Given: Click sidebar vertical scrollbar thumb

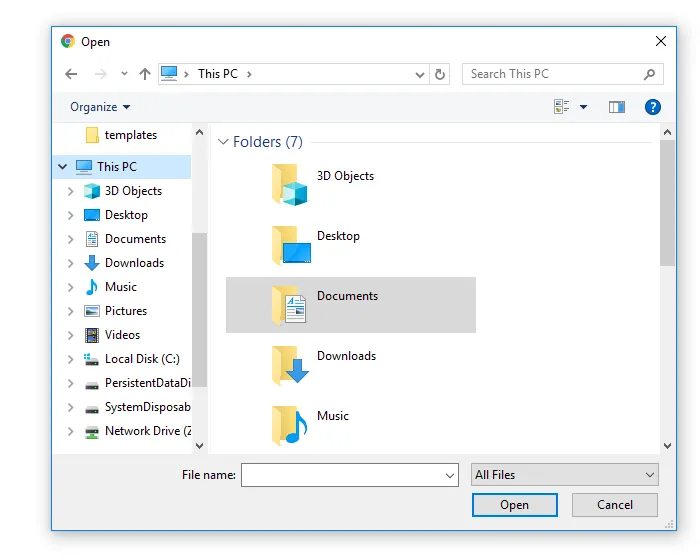Looking at the screenshot, I should tap(200, 310).
